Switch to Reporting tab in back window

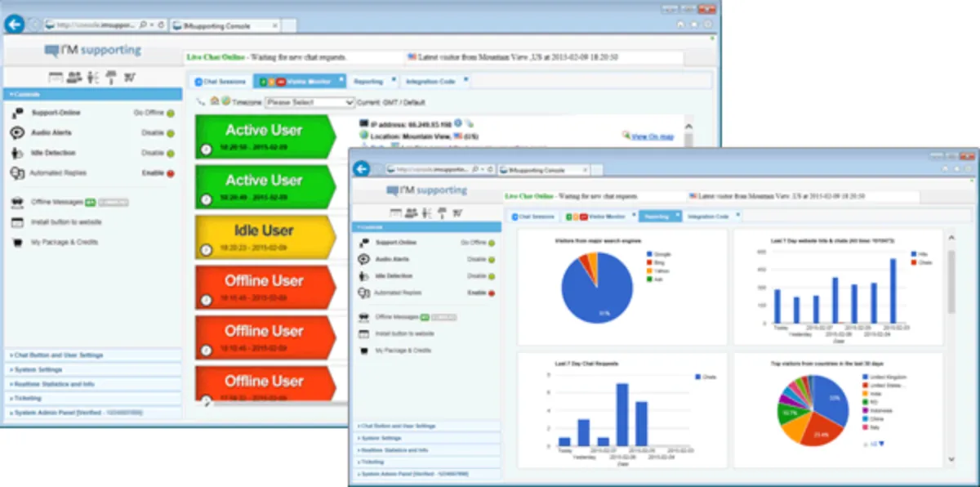pyautogui.click(x=372, y=82)
